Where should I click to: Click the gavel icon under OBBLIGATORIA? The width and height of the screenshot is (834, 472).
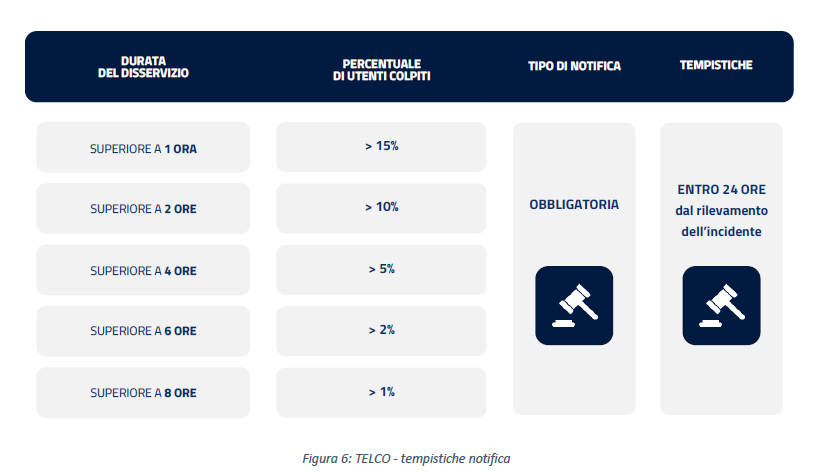pos(573,305)
